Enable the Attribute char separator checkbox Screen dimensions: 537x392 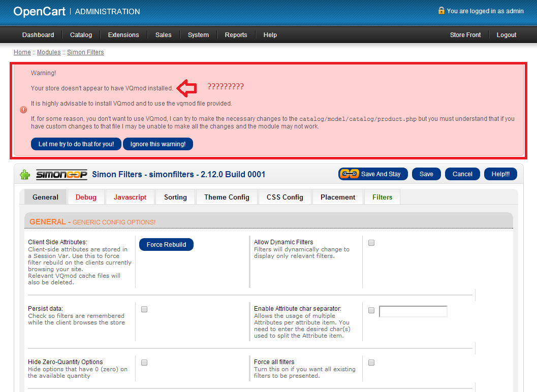(x=371, y=310)
